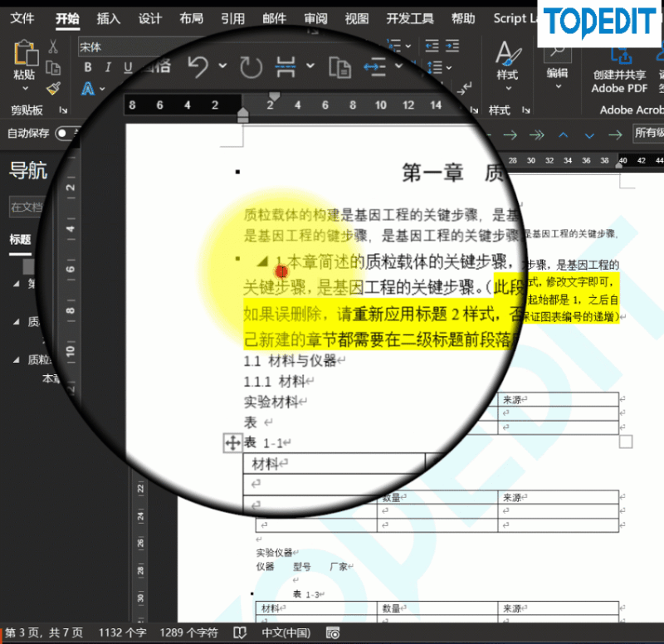Open the 样式 group dialog launcher
This screenshot has height=644, width=664.
coord(526,110)
